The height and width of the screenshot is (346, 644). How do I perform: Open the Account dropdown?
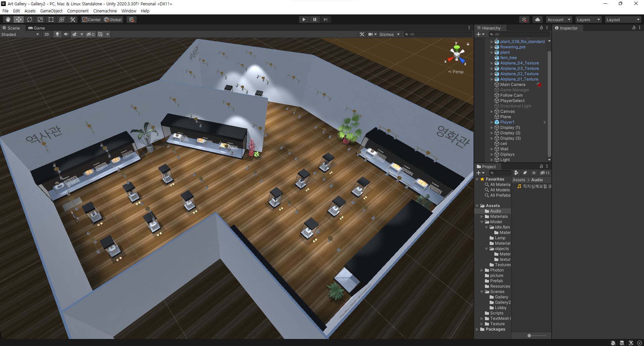[x=559, y=19]
